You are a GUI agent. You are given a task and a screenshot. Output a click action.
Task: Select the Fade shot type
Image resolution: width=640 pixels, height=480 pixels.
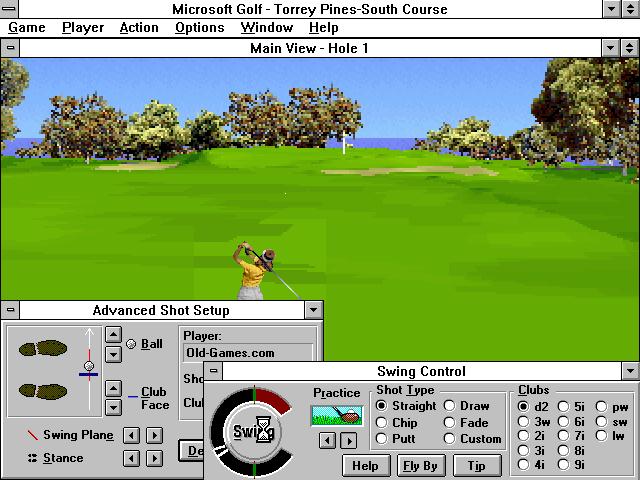click(x=466, y=422)
